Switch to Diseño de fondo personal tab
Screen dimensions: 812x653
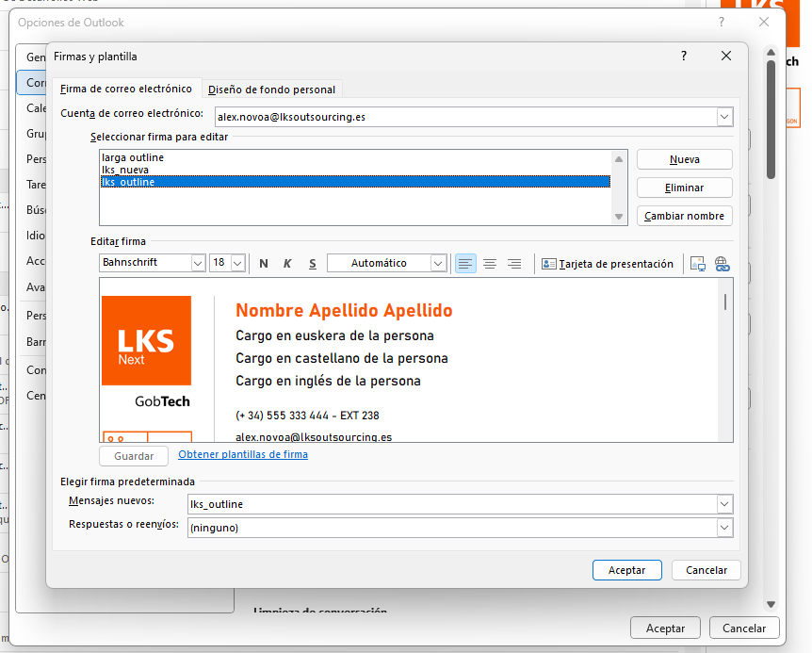pos(271,90)
